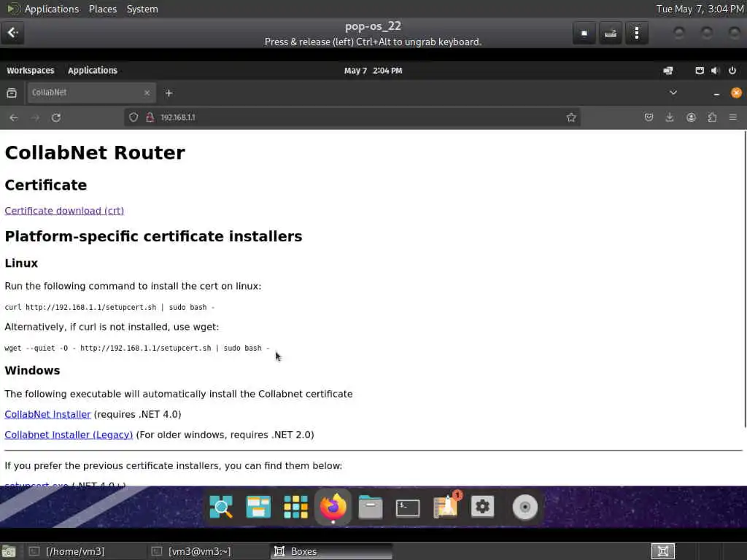Click the wget setupcert.sh command text
The image size is (747, 560).
[x=137, y=348]
